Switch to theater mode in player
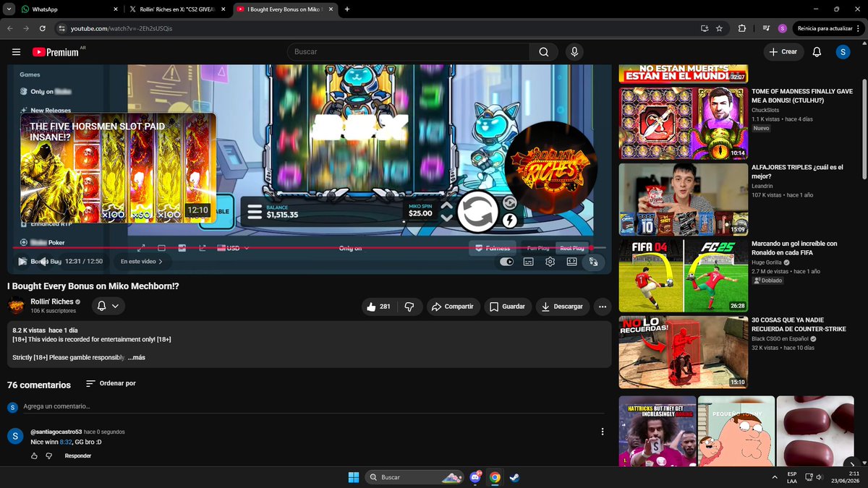Screen dimensions: 868x488 point(572,262)
